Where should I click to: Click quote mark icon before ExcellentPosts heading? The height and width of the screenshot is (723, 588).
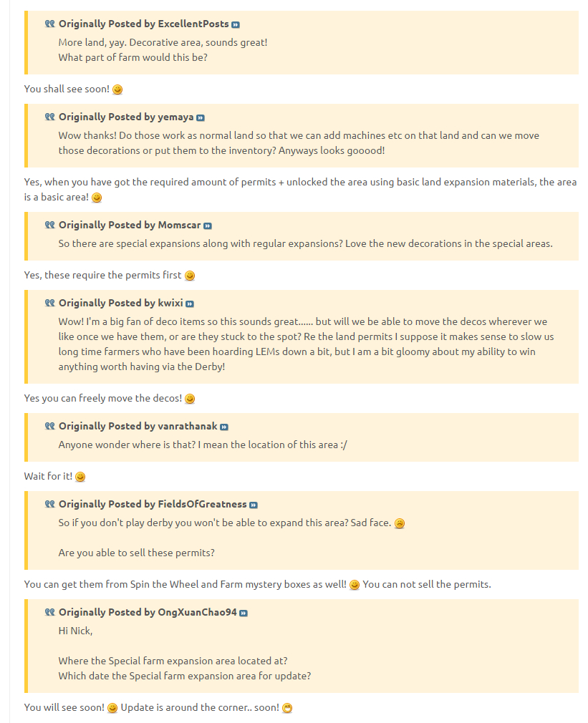click(x=49, y=24)
